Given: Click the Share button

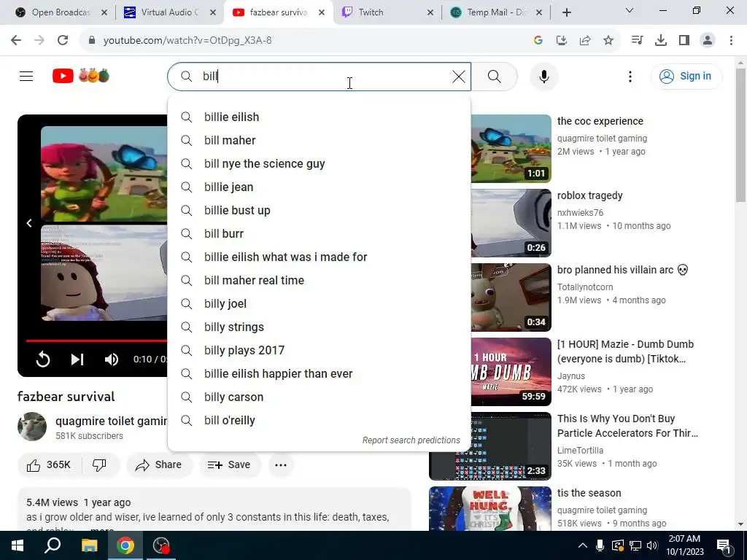Looking at the screenshot, I should coord(158,464).
